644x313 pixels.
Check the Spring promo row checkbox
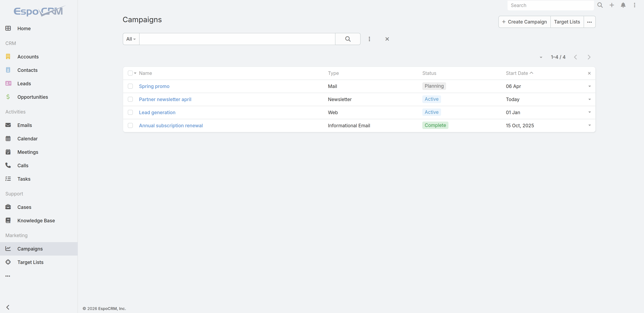[130, 86]
